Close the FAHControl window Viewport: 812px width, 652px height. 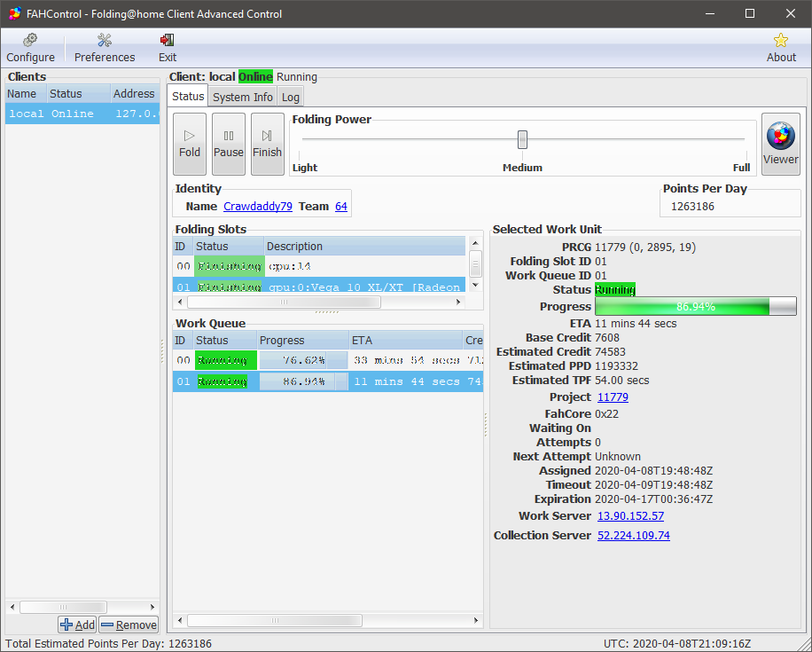click(790, 13)
